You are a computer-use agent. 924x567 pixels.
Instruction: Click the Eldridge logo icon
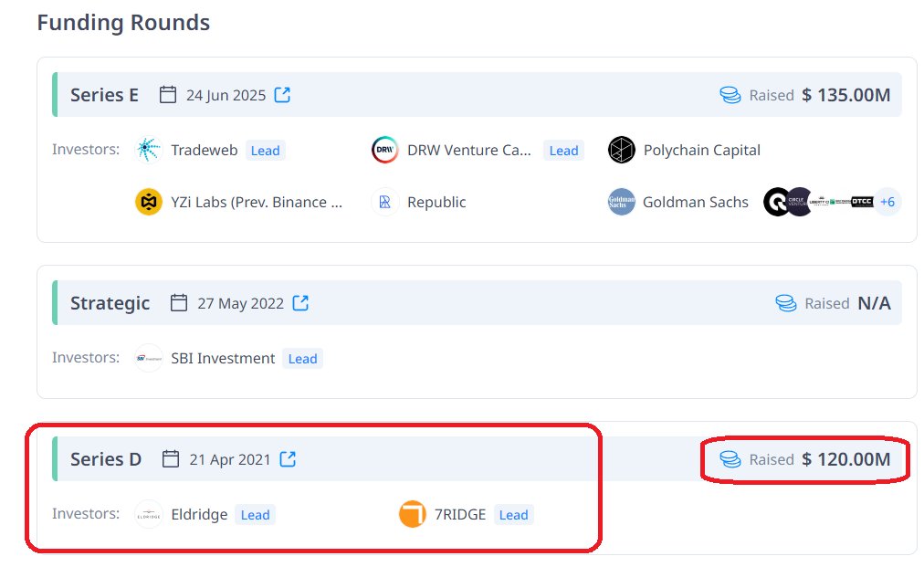coord(149,514)
